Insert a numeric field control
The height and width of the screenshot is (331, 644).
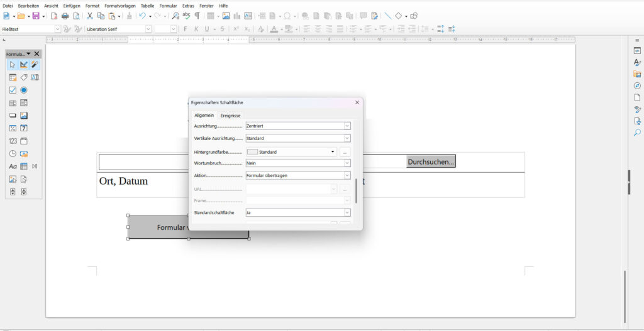(13, 141)
